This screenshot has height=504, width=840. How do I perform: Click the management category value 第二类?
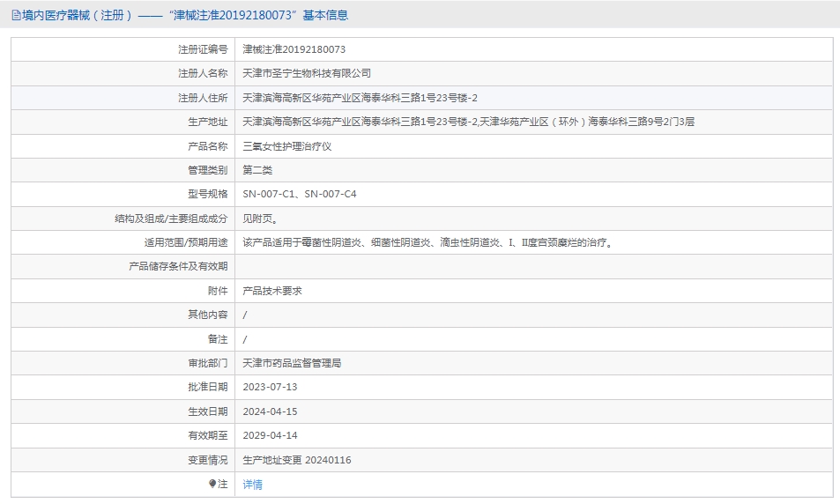(x=257, y=170)
